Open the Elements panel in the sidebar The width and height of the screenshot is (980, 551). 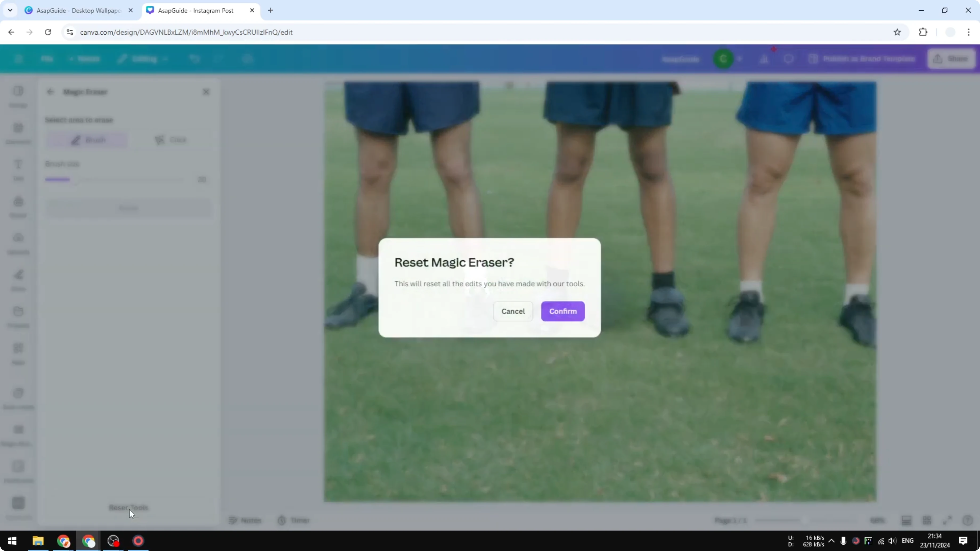pos(18,131)
